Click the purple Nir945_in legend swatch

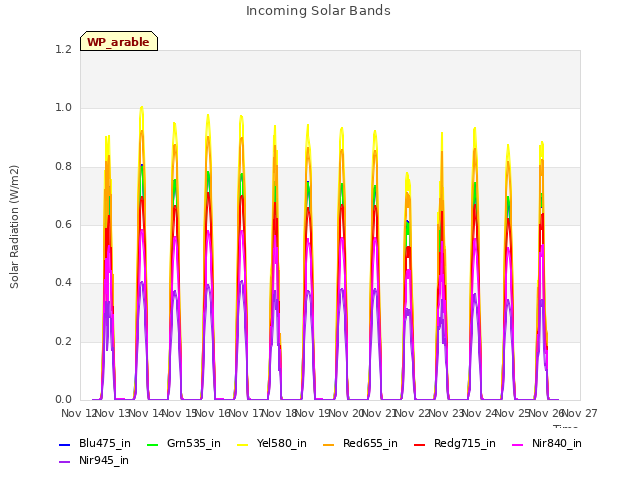[x=64, y=462]
